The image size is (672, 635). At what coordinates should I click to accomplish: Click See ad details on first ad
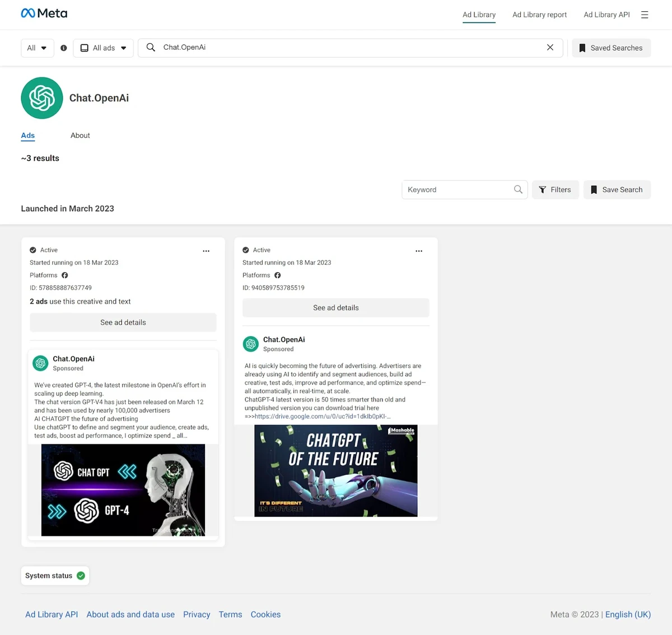[x=123, y=323]
